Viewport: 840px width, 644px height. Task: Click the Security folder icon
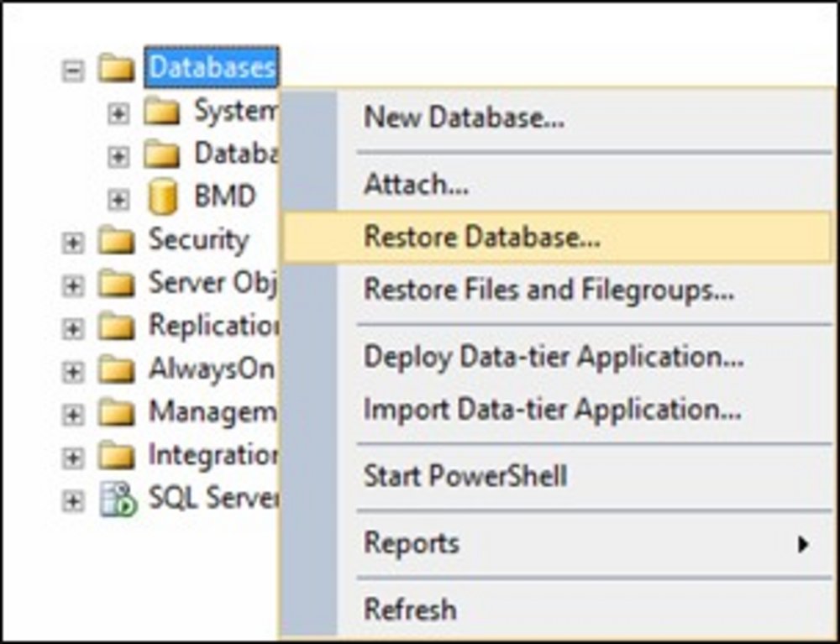coord(116,240)
